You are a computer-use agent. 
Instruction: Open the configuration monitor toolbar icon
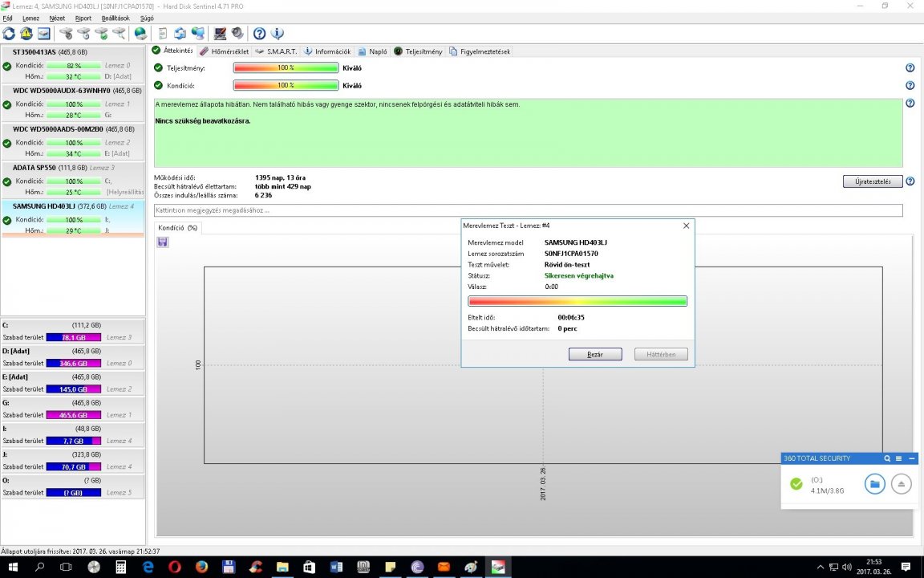(x=220, y=34)
